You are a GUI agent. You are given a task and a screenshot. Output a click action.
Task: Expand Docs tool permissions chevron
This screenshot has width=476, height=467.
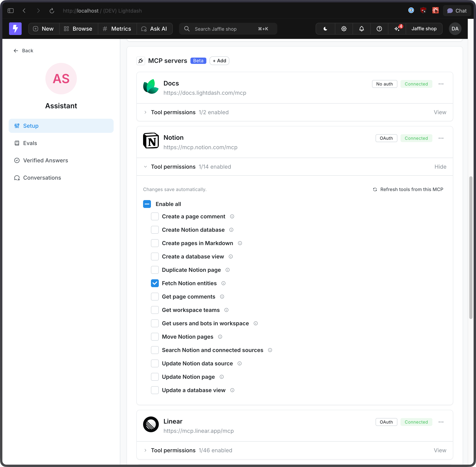[x=145, y=112]
